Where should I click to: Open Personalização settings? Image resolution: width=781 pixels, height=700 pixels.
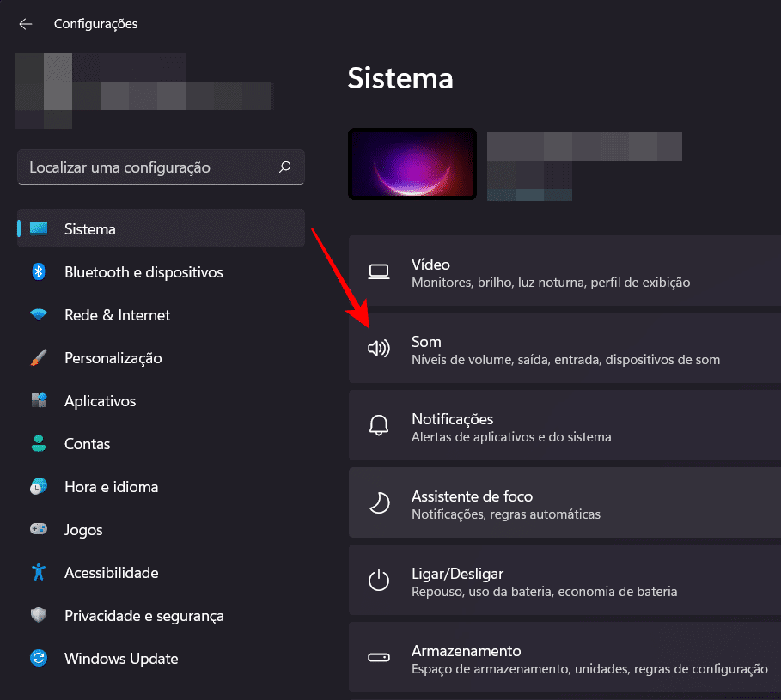coord(161,357)
